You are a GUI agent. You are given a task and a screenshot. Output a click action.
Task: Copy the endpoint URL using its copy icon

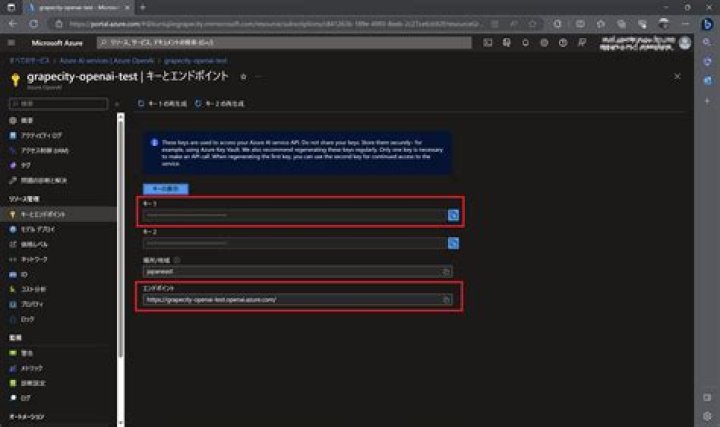446,299
